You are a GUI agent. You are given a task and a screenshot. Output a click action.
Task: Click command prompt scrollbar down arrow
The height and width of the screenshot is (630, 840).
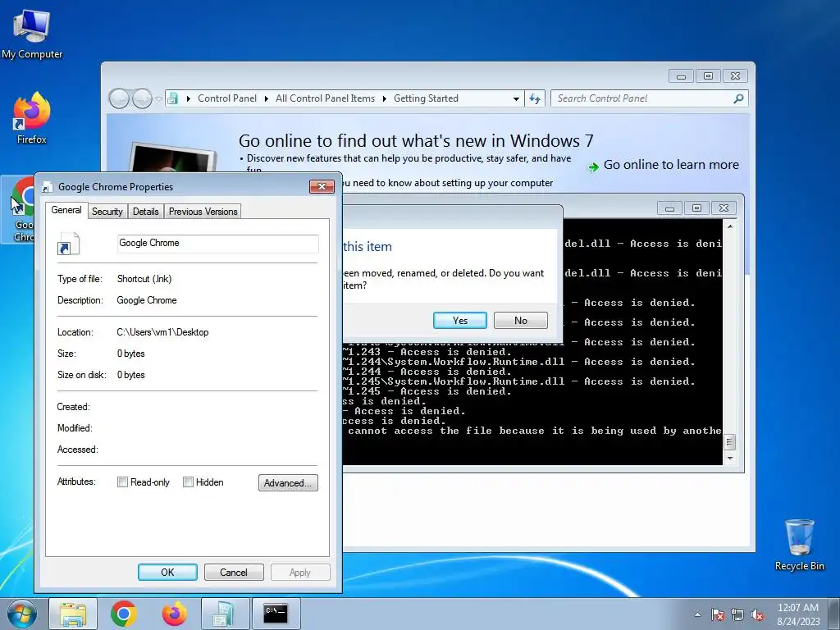pyautogui.click(x=729, y=459)
